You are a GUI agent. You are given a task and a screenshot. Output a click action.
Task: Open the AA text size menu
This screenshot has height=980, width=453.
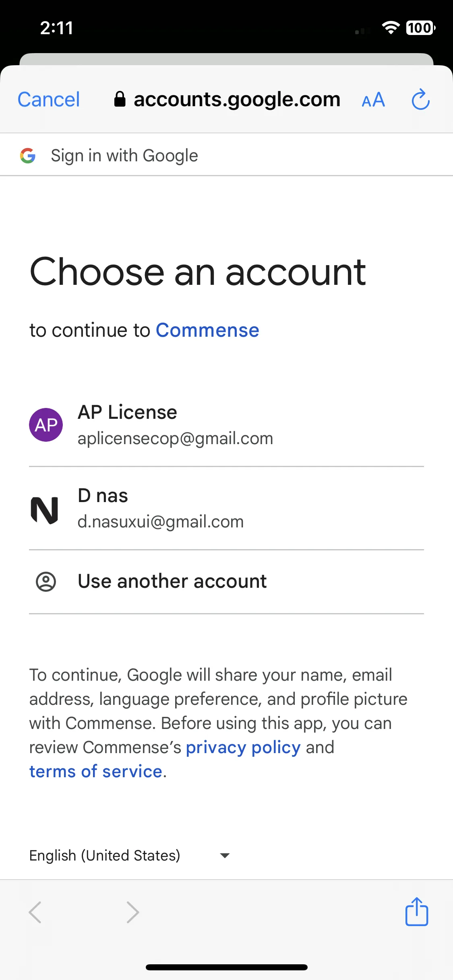(373, 100)
